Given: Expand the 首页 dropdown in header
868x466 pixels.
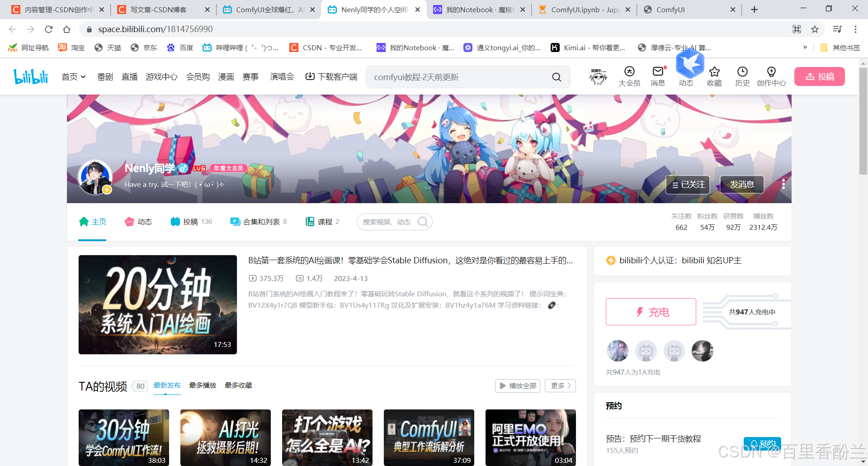Looking at the screenshot, I should coord(74,77).
